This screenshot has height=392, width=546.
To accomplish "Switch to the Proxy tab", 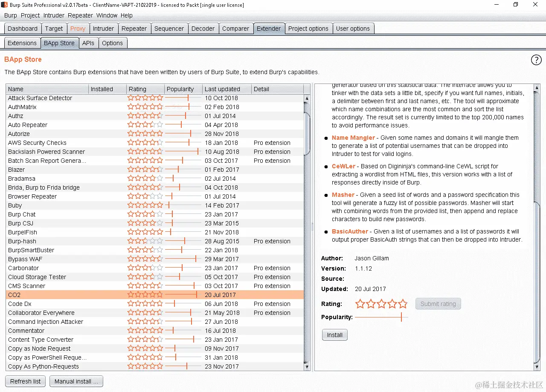I will 78,29.
